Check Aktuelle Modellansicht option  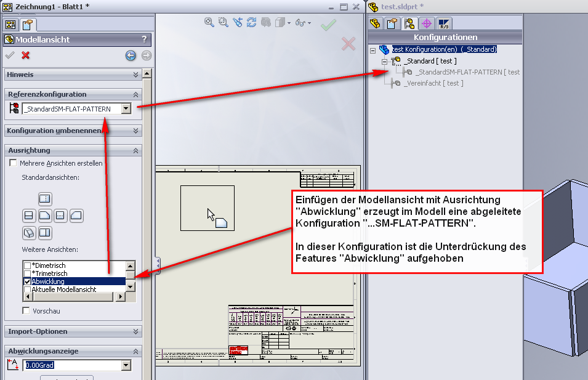tap(27, 289)
